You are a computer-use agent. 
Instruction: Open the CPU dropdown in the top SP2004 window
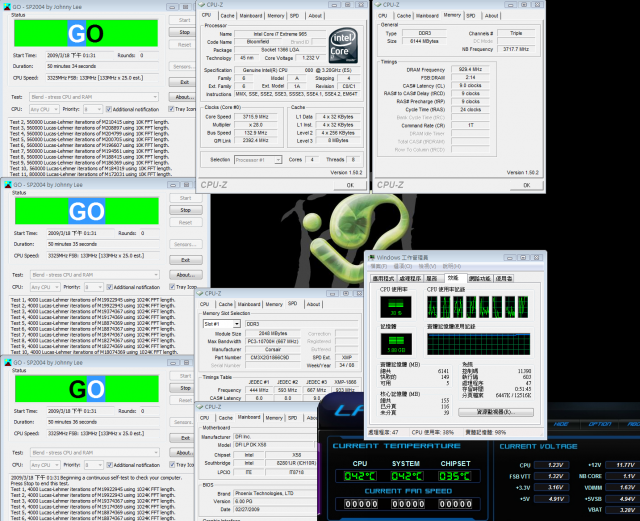[x=44, y=109]
